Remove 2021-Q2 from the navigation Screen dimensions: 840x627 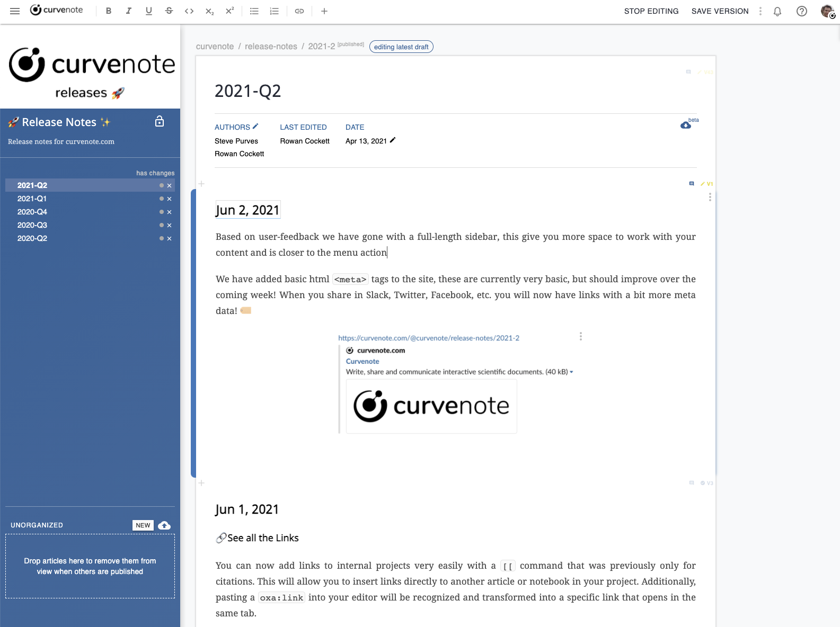pos(170,186)
